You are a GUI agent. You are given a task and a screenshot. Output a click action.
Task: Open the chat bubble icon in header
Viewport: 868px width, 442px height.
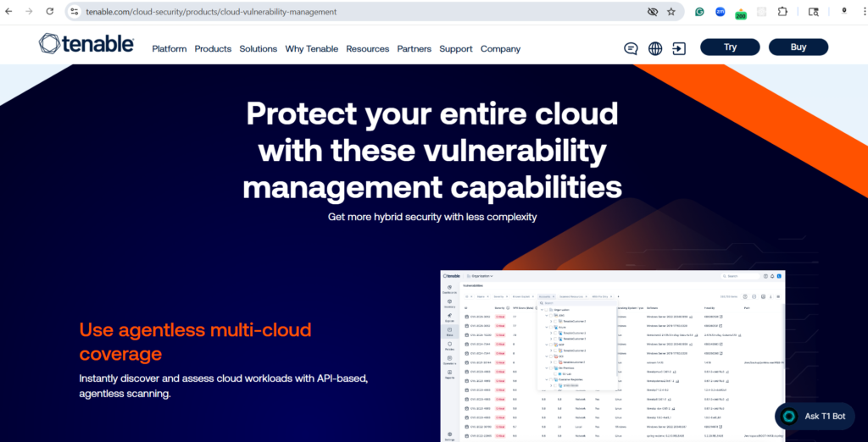631,48
